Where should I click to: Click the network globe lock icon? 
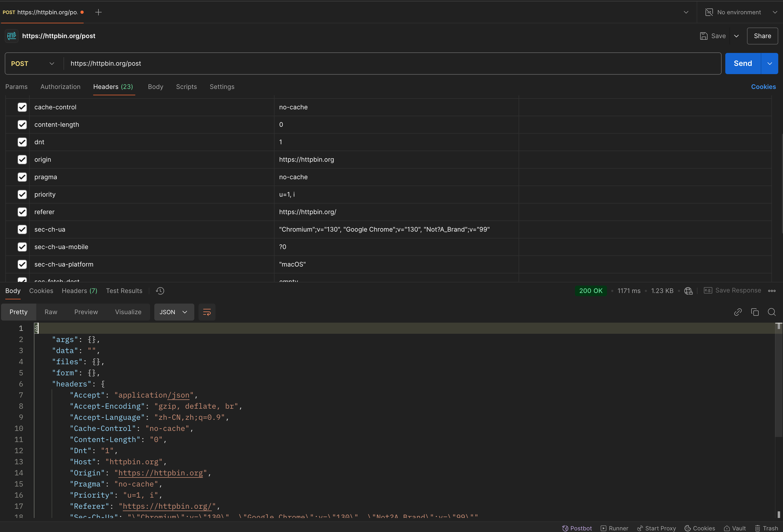coord(688,291)
